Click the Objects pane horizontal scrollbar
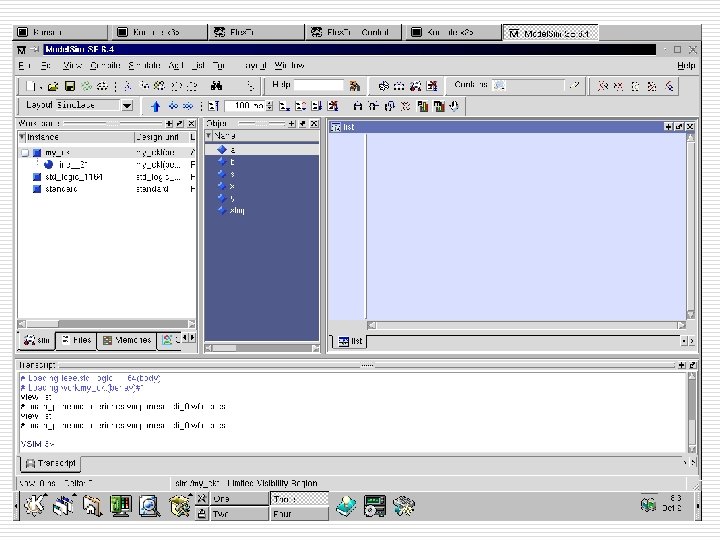Viewport: 720px width, 540px height. (262, 348)
